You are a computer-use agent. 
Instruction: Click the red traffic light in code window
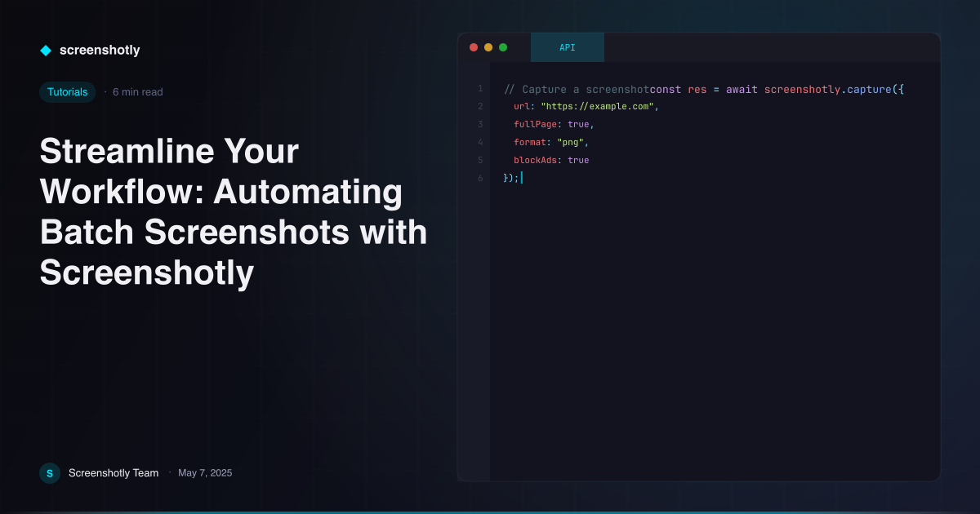click(x=474, y=47)
